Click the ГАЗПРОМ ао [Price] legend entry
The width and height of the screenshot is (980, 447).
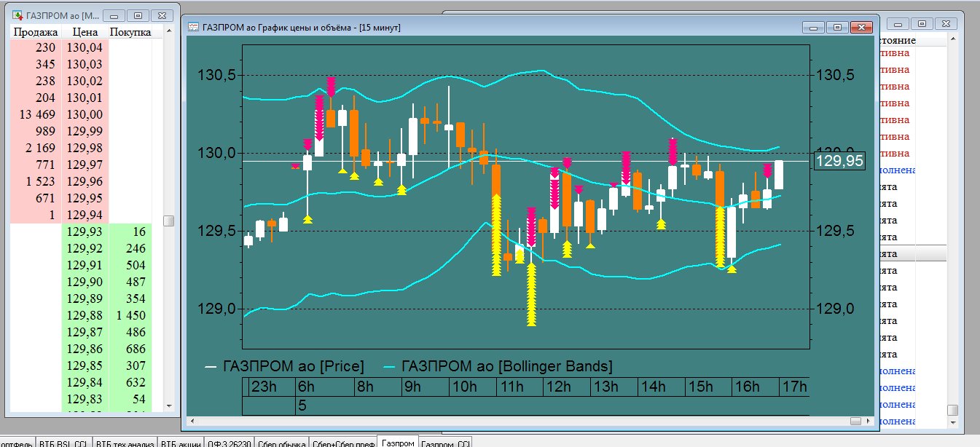[x=285, y=365]
